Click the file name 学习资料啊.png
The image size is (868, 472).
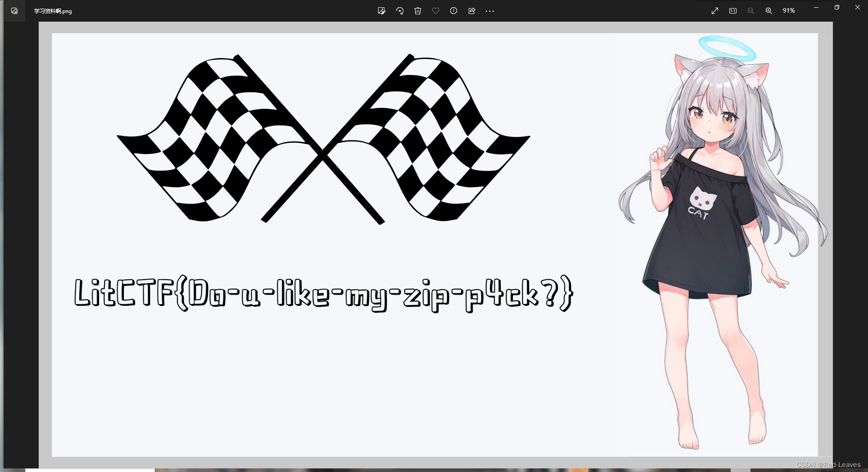tap(53, 11)
